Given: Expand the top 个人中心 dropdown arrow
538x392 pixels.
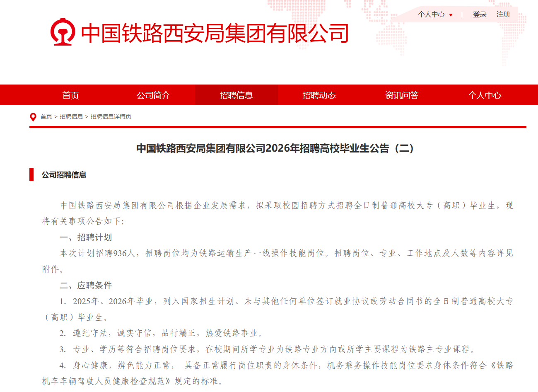Looking at the screenshot, I should pos(451,15).
